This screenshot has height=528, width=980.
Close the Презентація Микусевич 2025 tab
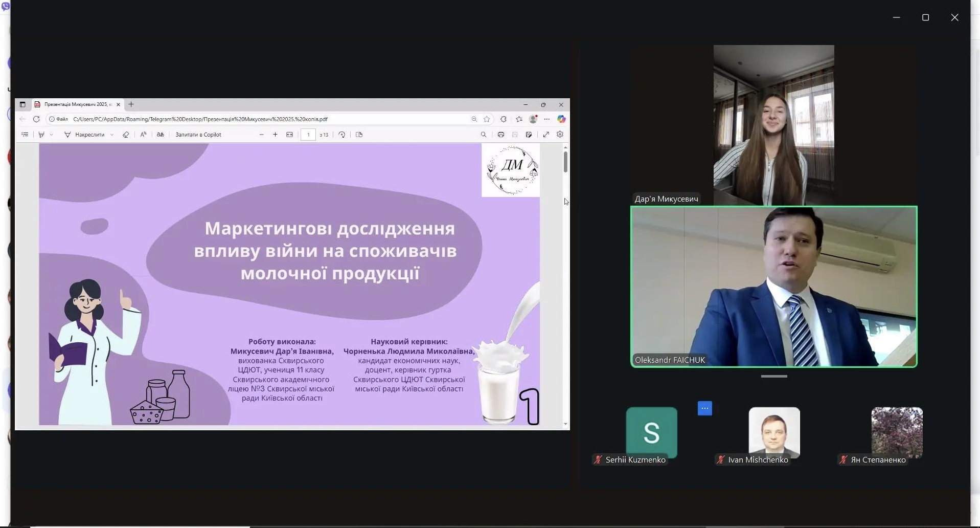(118, 104)
